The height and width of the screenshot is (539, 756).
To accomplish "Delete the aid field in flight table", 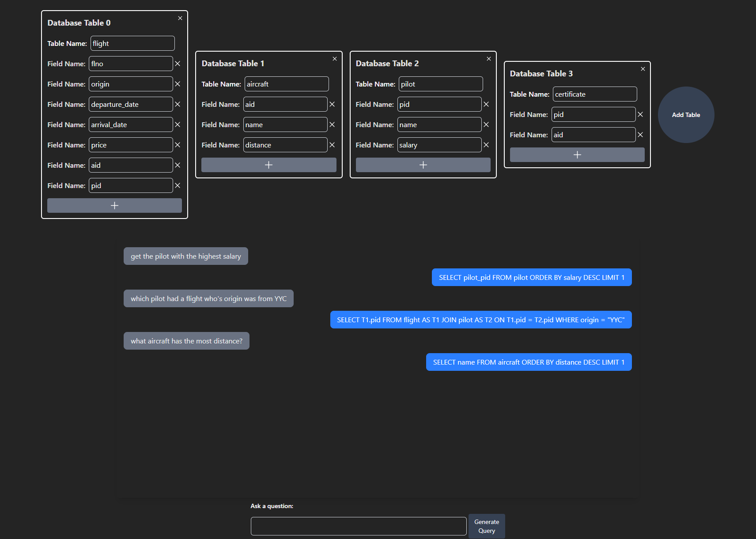I will tap(178, 165).
